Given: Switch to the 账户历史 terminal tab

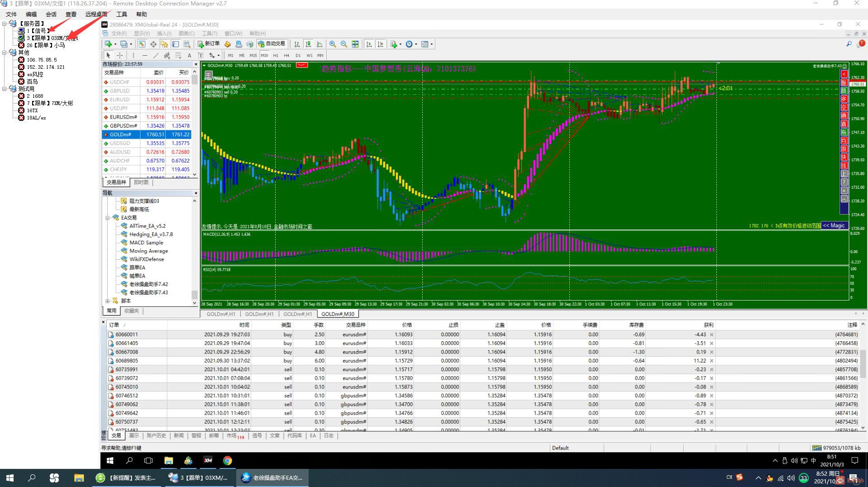Looking at the screenshot, I should pyautogui.click(x=156, y=435).
